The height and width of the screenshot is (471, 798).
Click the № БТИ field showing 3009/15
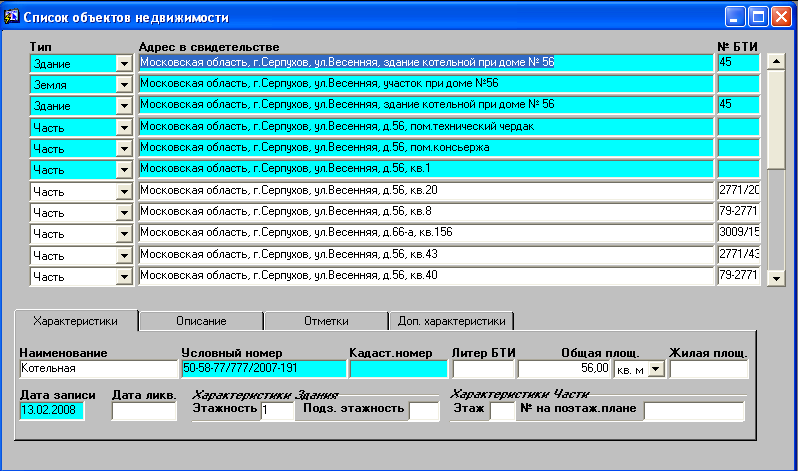[738, 233]
